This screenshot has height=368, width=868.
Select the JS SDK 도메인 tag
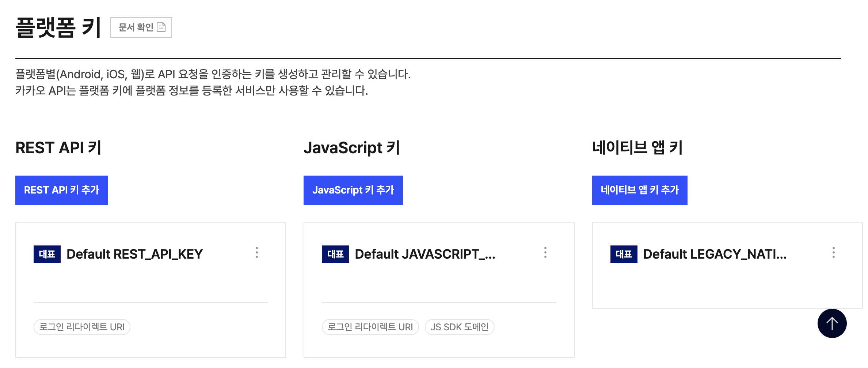click(x=460, y=327)
